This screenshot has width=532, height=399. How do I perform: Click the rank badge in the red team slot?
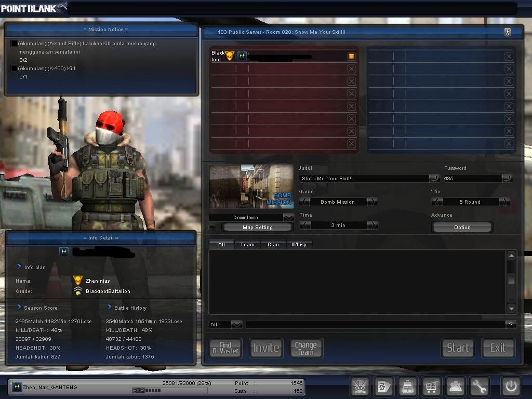coord(242,56)
